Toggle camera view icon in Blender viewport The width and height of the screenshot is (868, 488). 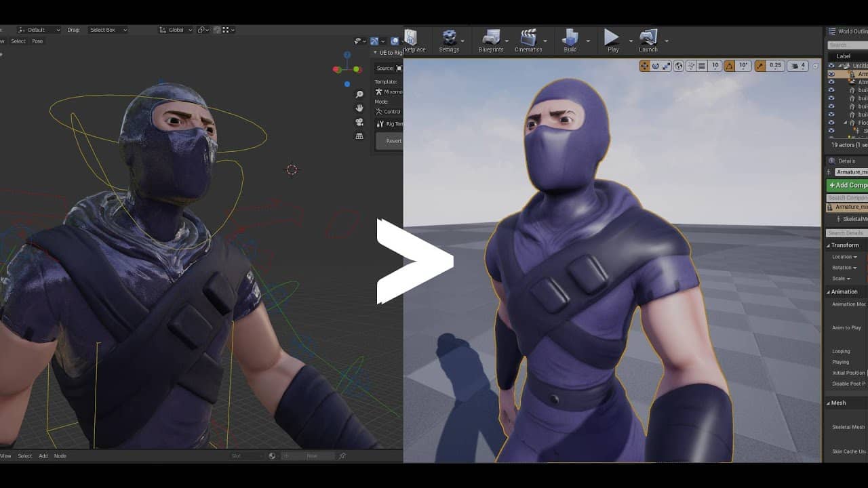pyautogui.click(x=359, y=122)
